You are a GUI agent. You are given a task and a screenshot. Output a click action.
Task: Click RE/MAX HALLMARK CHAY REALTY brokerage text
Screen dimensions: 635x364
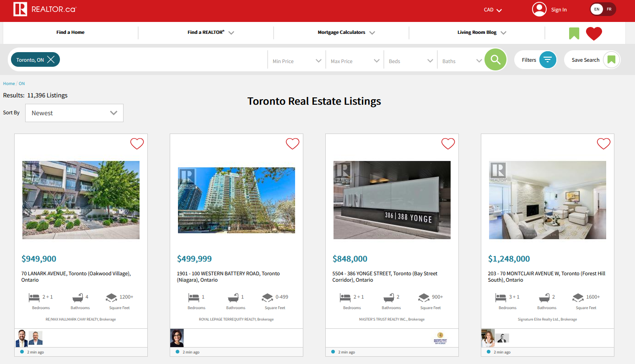pos(81,319)
